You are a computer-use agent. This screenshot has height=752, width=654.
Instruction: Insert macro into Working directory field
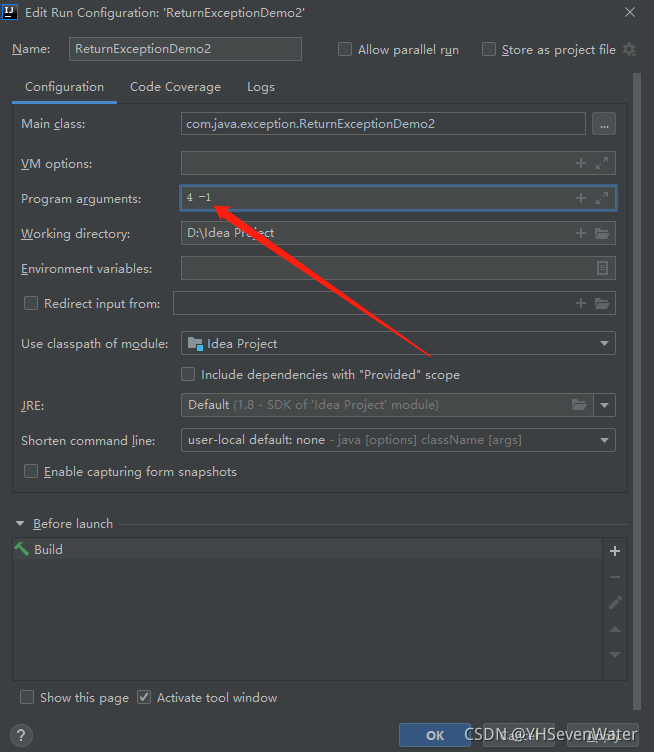[x=581, y=233]
